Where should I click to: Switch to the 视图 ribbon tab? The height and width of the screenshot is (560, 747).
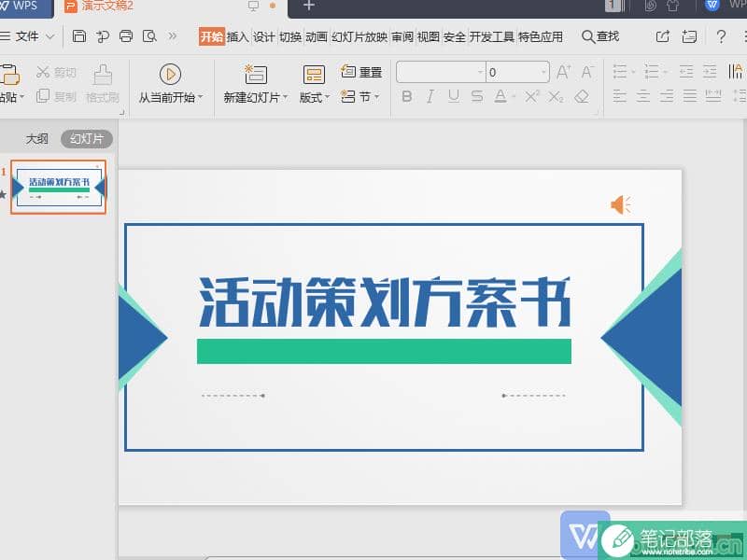[429, 36]
